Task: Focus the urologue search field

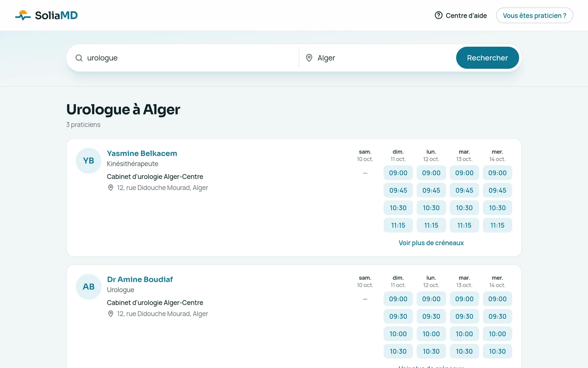Action: coord(187,58)
